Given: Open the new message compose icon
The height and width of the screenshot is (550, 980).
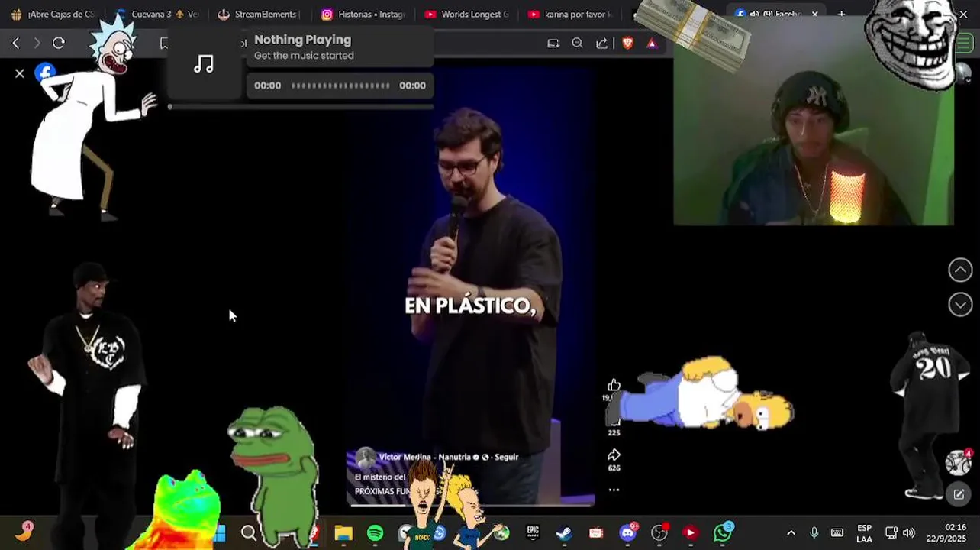Looking at the screenshot, I should pyautogui.click(x=959, y=494).
